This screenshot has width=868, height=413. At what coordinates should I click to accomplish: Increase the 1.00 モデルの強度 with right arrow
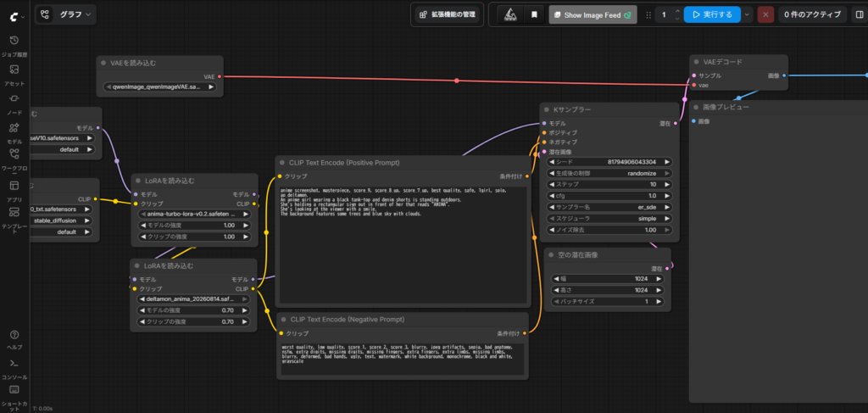click(x=245, y=226)
